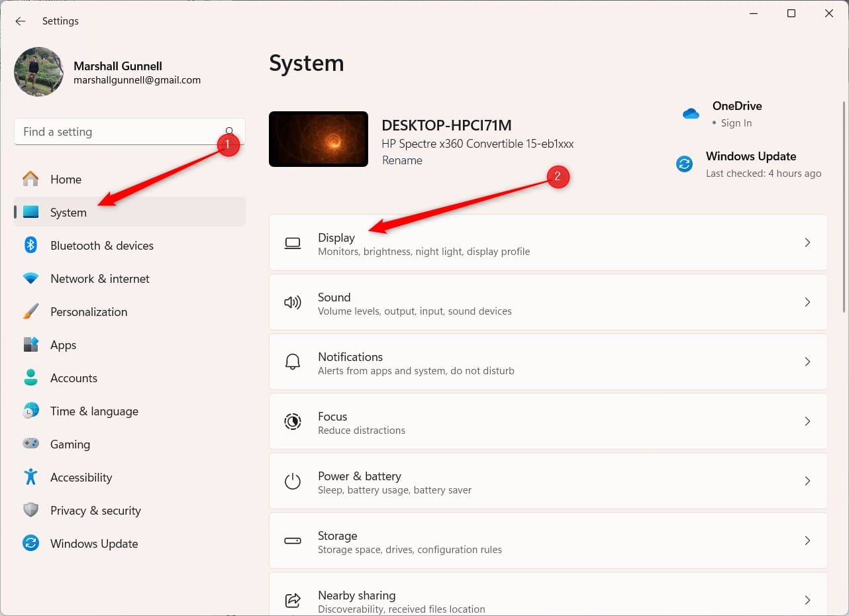
Task: Open the Power & battery chevron
Action: tap(807, 481)
